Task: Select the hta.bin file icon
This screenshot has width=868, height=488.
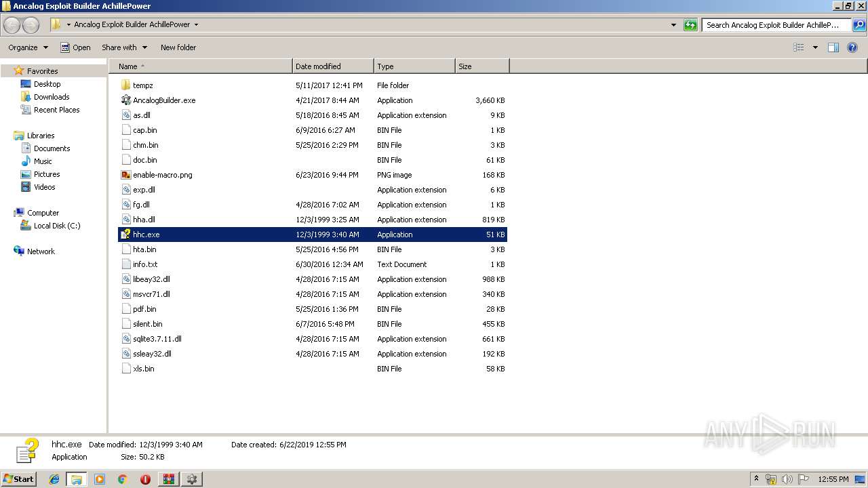Action: 125,249
